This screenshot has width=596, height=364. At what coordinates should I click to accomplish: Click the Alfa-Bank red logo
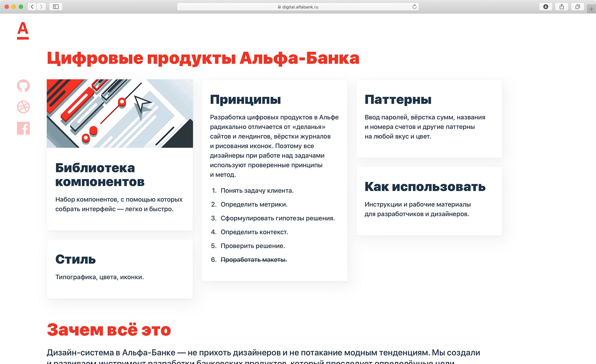[x=23, y=31]
